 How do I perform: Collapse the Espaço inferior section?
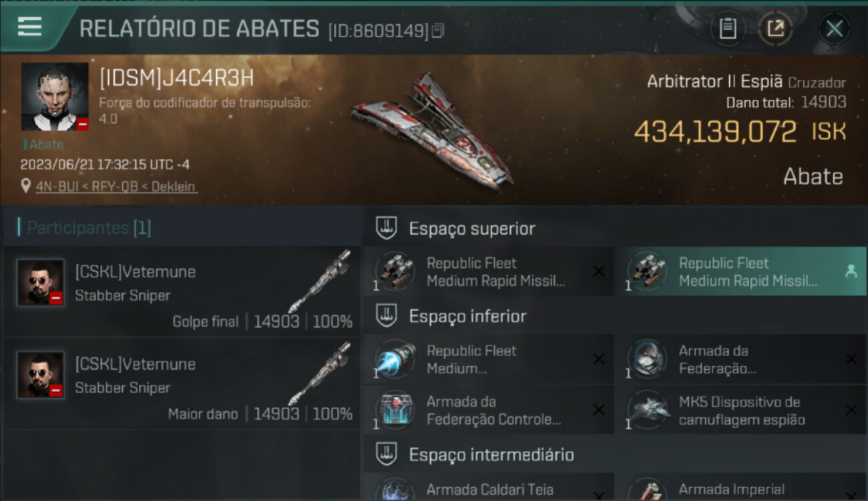click(387, 316)
